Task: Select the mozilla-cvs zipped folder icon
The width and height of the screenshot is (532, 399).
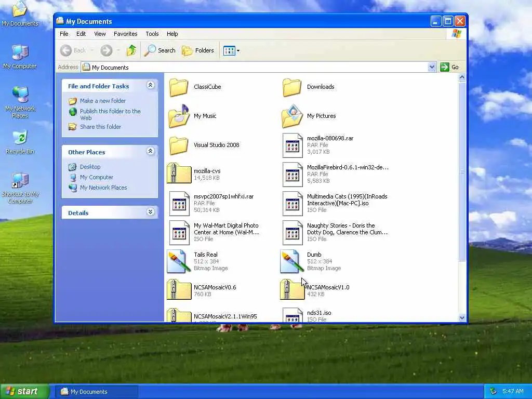Action: (x=179, y=174)
